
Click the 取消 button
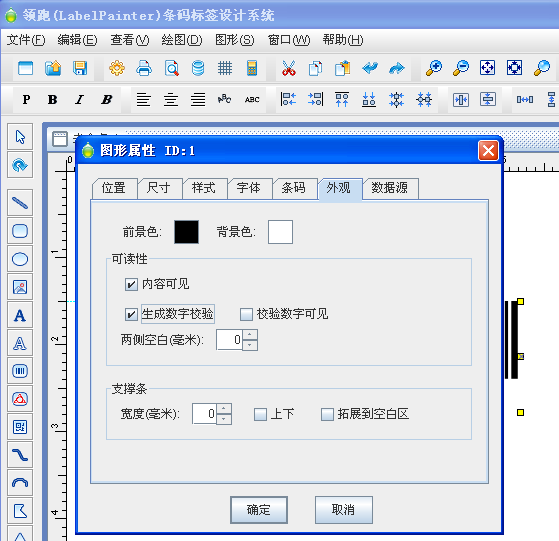click(344, 510)
